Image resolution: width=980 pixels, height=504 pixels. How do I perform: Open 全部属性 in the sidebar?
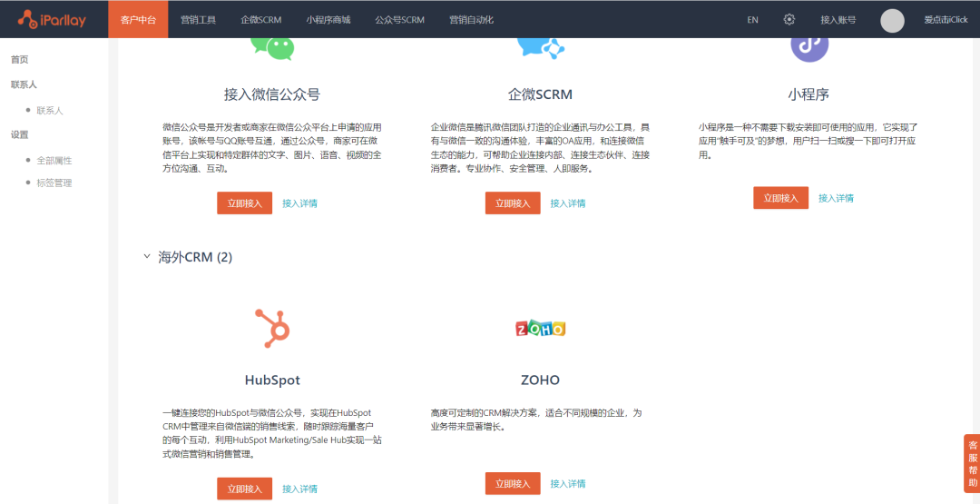coord(54,161)
